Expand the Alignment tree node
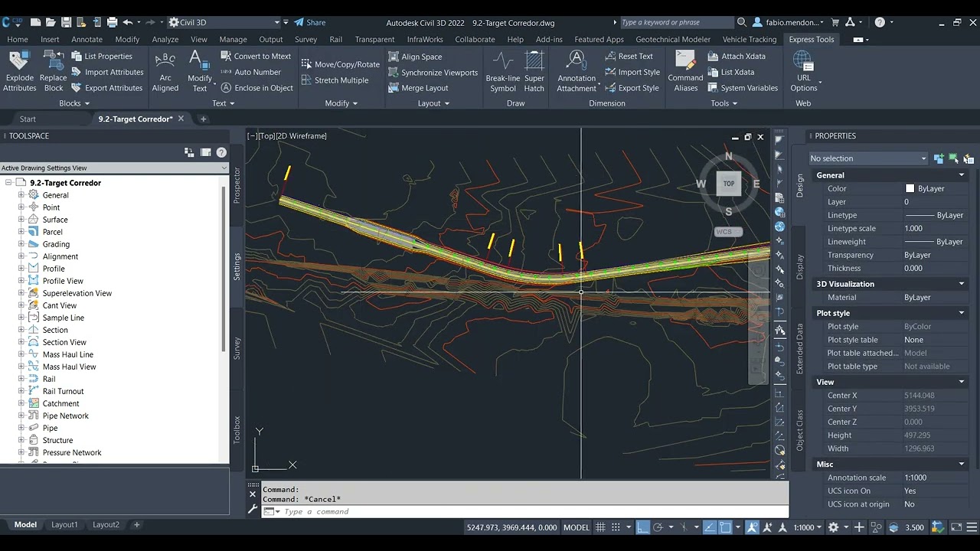The width and height of the screenshot is (980, 551). [21, 256]
